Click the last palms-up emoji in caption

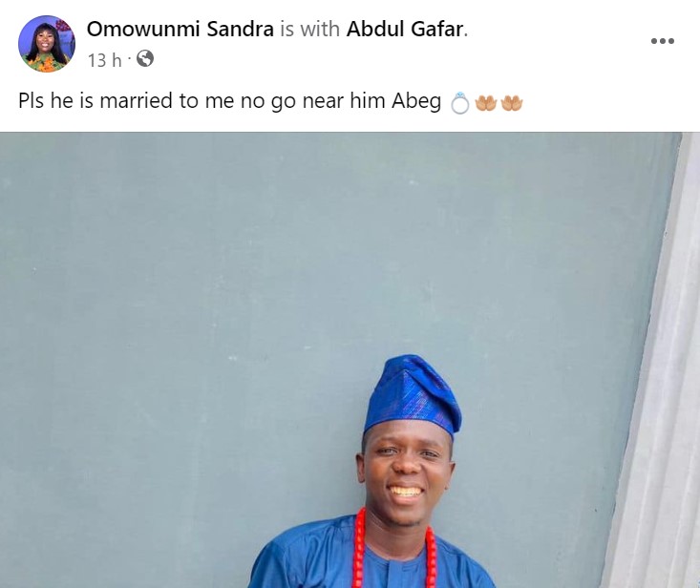coord(512,101)
